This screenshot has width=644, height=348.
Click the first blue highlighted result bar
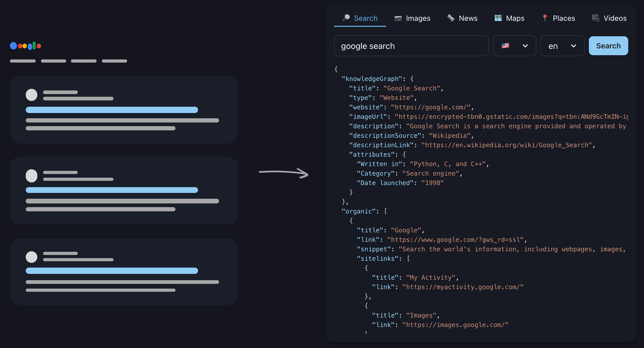112,110
